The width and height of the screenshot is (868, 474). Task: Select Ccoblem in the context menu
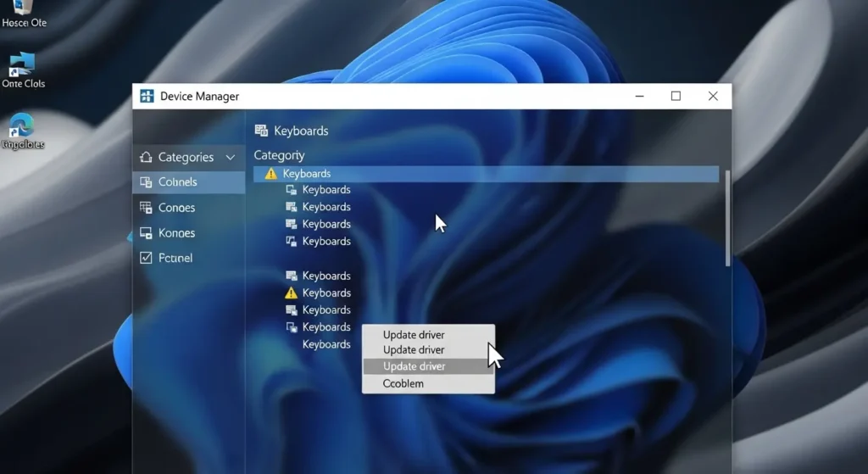403,383
